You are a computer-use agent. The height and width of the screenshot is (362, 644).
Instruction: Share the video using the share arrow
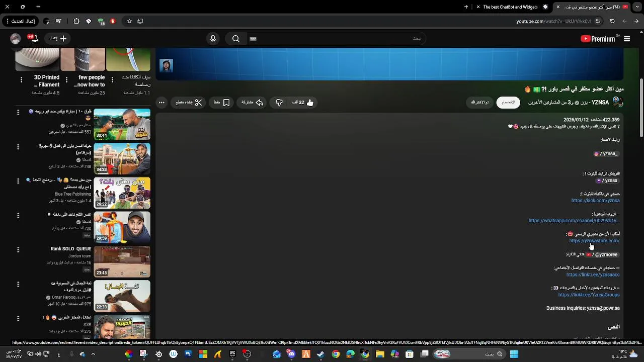[x=253, y=103]
